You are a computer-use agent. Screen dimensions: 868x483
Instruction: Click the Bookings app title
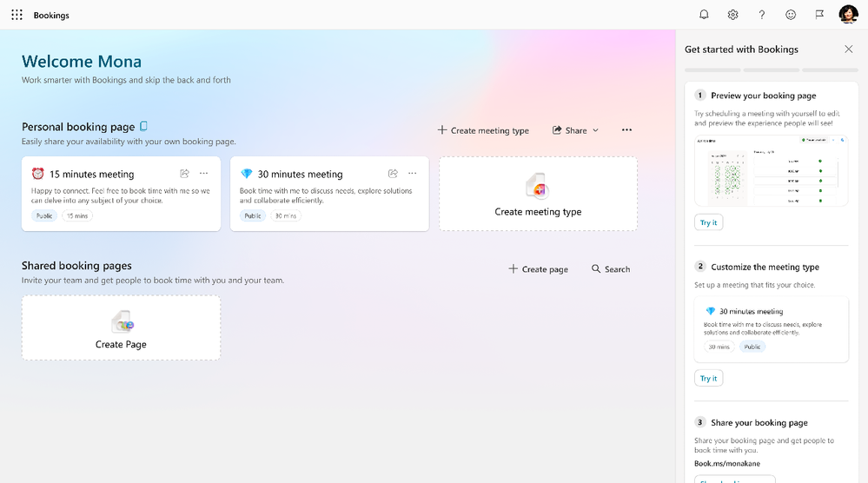coord(51,16)
